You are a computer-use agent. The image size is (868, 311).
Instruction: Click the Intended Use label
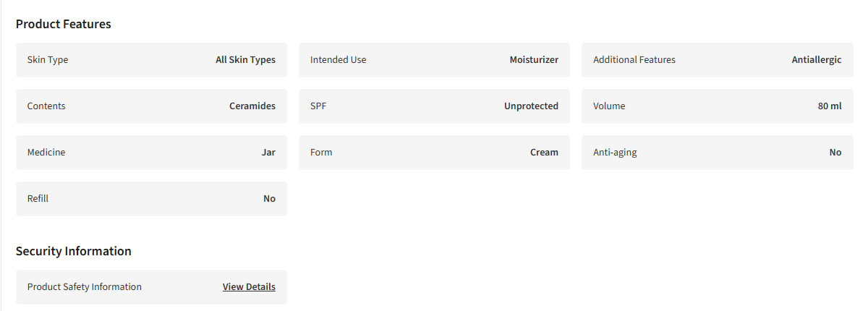(x=339, y=60)
